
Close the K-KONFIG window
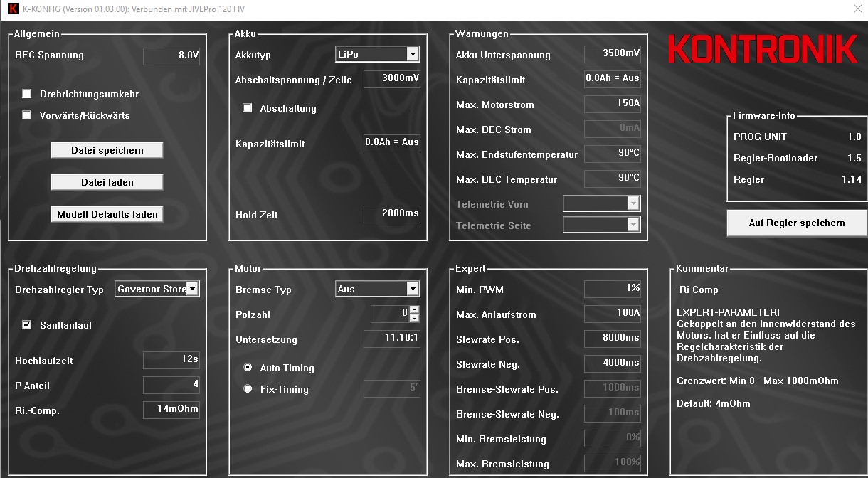coord(857,9)
